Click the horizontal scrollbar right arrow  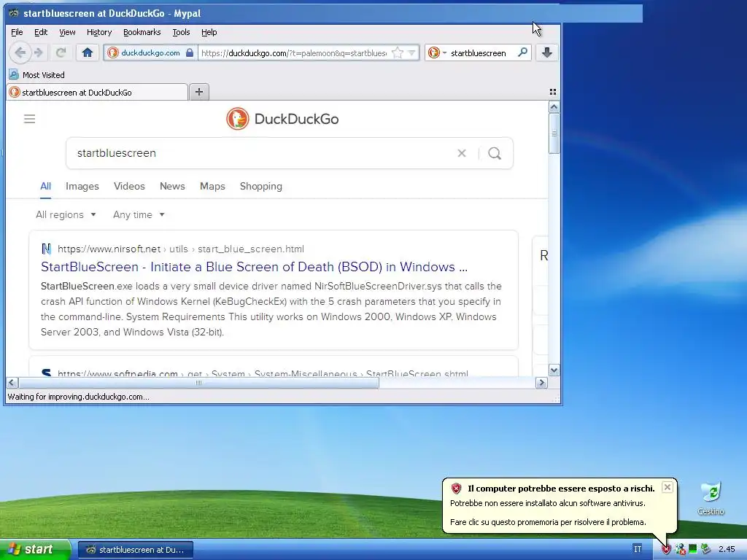click(541, 382)
